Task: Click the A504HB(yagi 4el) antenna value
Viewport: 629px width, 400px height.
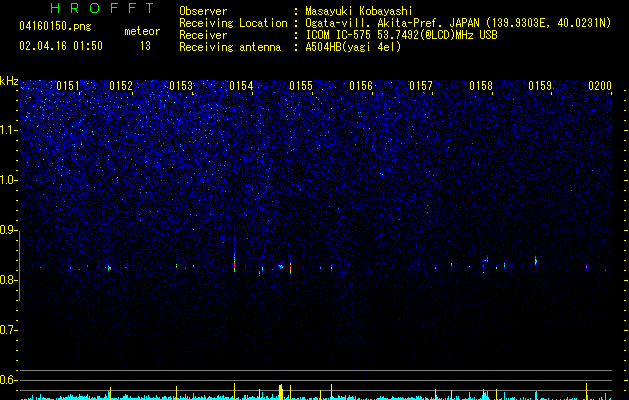Action: pos(353,47)
